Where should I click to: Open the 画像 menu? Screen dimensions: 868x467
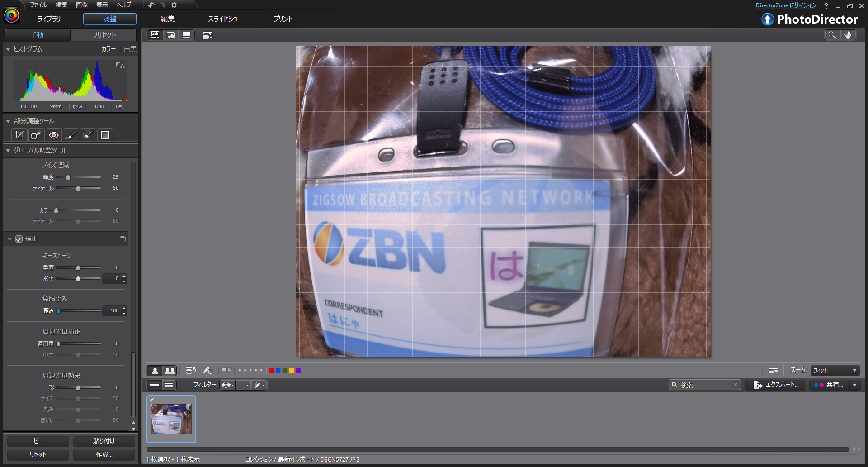82,5
